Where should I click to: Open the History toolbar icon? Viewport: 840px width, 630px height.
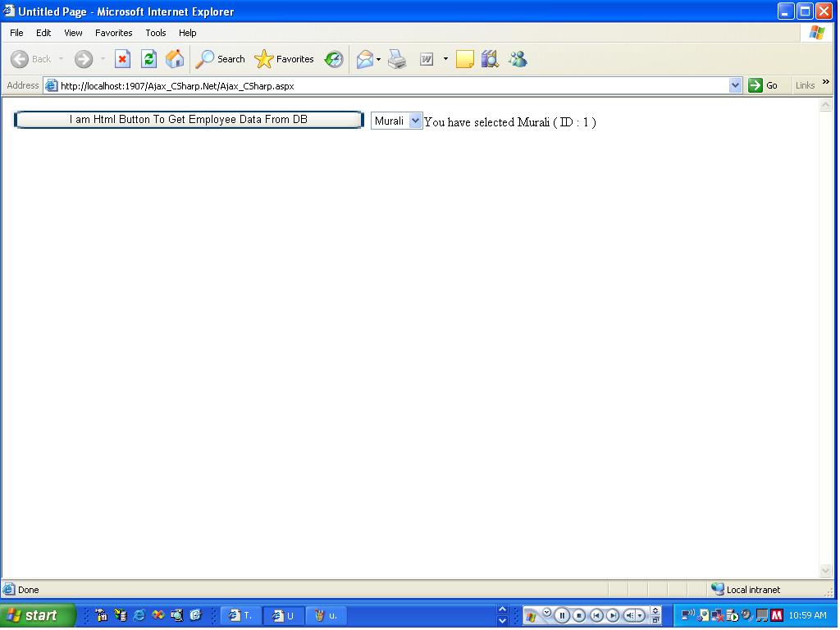tap(334, 59)
